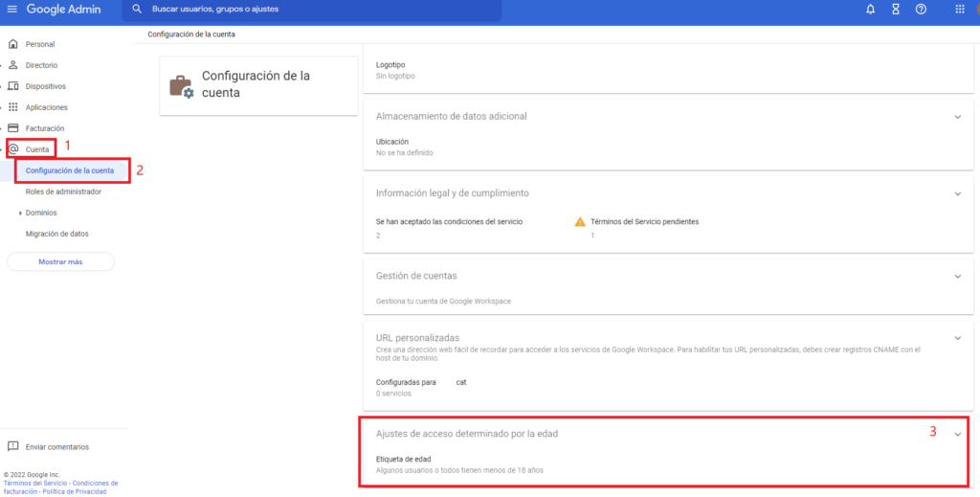
Task: Click Se han aceptado las condiciones text
Action: coord(450,222)
